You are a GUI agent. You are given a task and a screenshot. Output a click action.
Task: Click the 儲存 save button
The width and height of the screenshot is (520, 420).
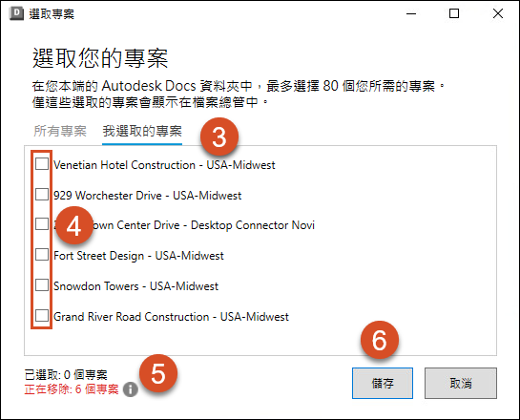[383, 383]
